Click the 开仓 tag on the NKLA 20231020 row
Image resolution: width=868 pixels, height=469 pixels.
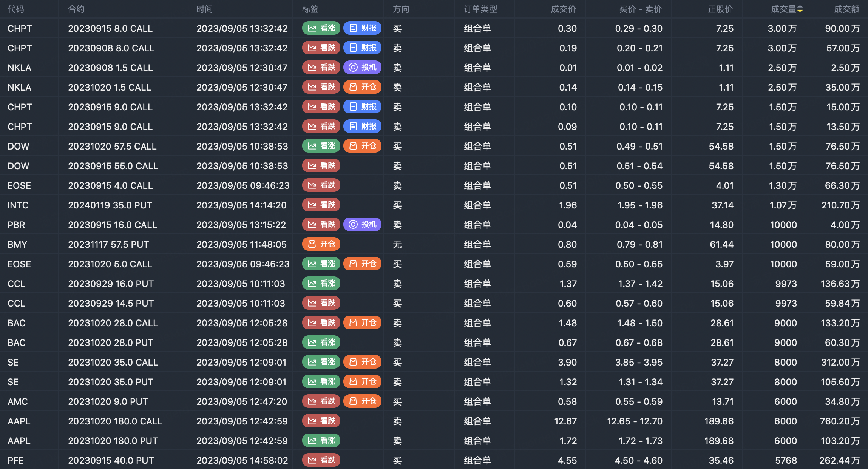pyautogui.click(x=362, y=87)
